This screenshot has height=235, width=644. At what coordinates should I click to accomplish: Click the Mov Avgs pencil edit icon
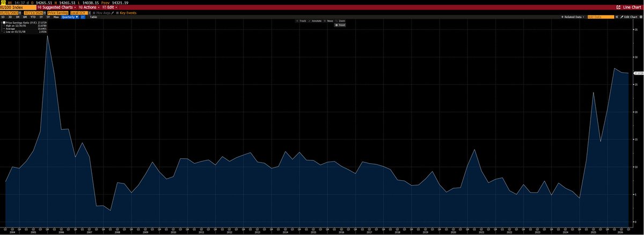pyautogui.click(x=112, y=13)
